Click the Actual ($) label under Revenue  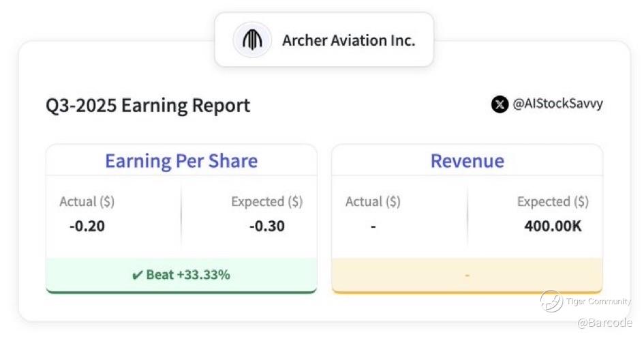(373, 202)
